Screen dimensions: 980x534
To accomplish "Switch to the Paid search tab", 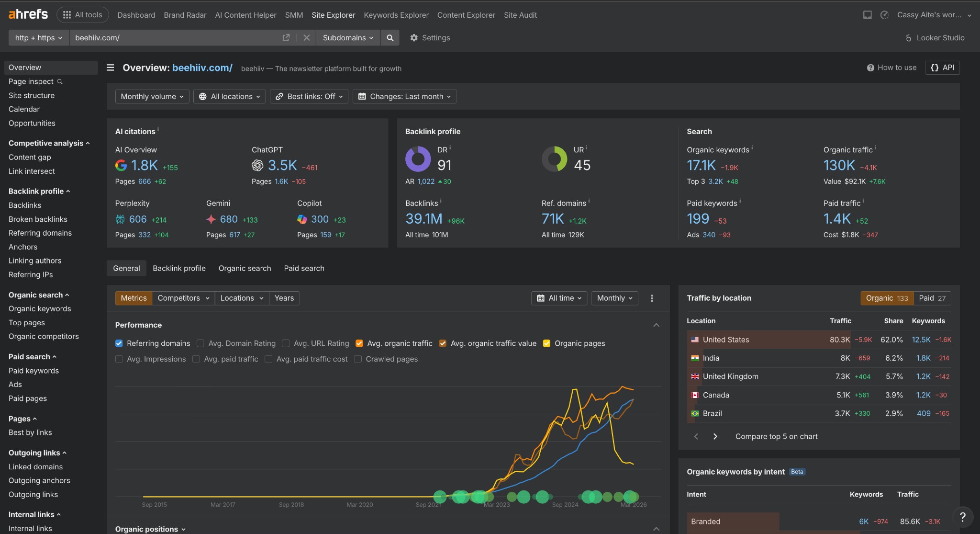I will pyautogui.click(x=304, y=268).
